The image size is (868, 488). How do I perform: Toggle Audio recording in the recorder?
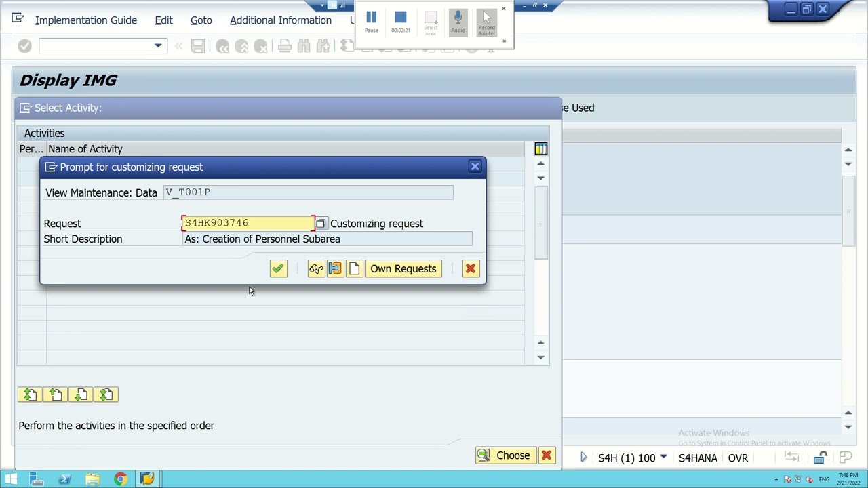[x=458, y=22]
